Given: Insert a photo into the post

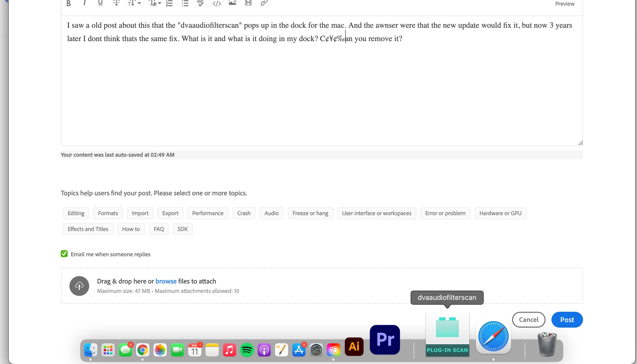Looking at the screenshot, I should pyautogui.click(x=232, y=3).
